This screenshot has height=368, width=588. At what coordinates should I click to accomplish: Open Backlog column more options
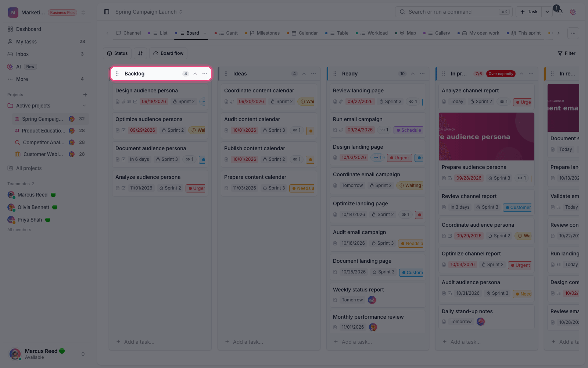point(205,74)
